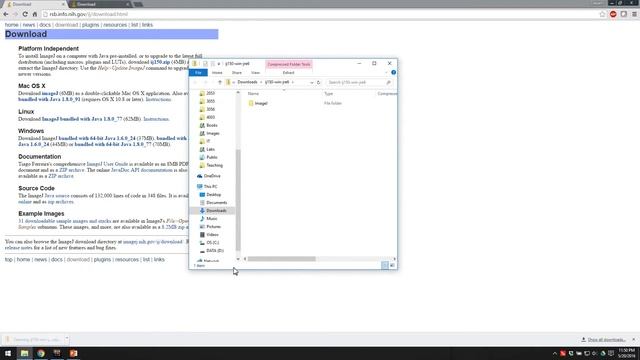
Task: Click the plugins link in top navigation
Action: point(91,25)
